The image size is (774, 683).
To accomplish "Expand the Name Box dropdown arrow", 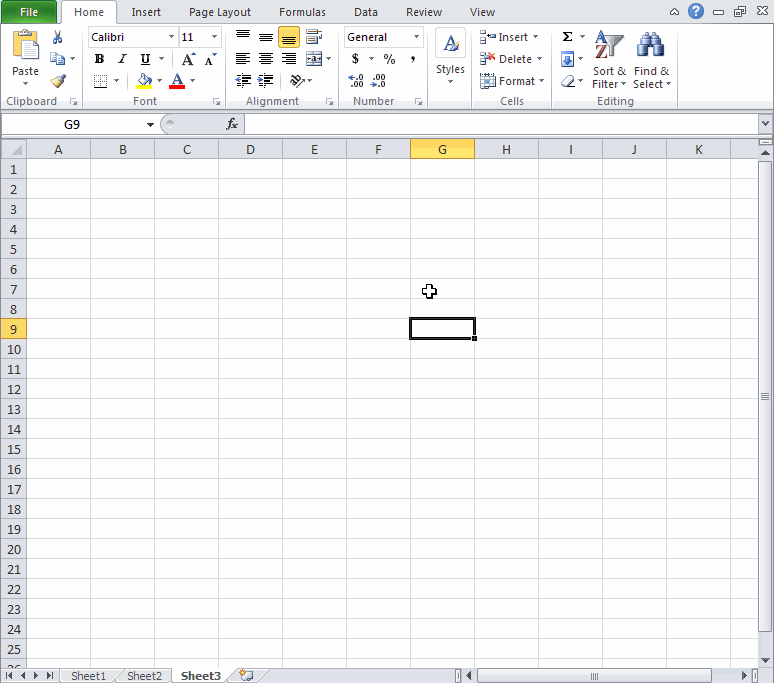I will click(150, 125).
